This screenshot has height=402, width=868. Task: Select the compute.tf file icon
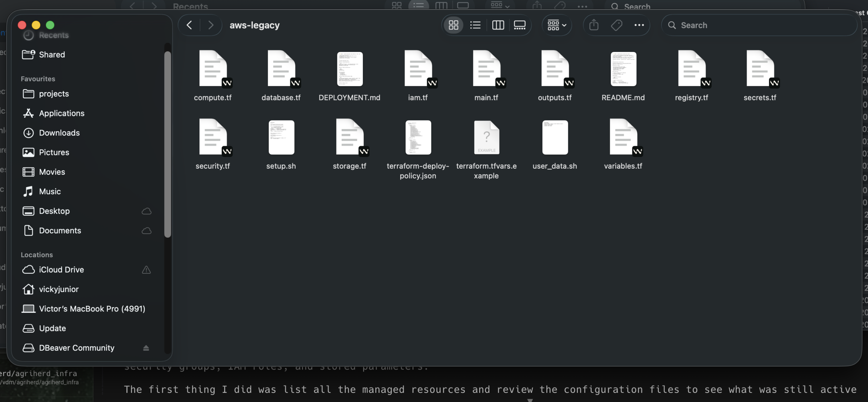[x=213, y=69]
